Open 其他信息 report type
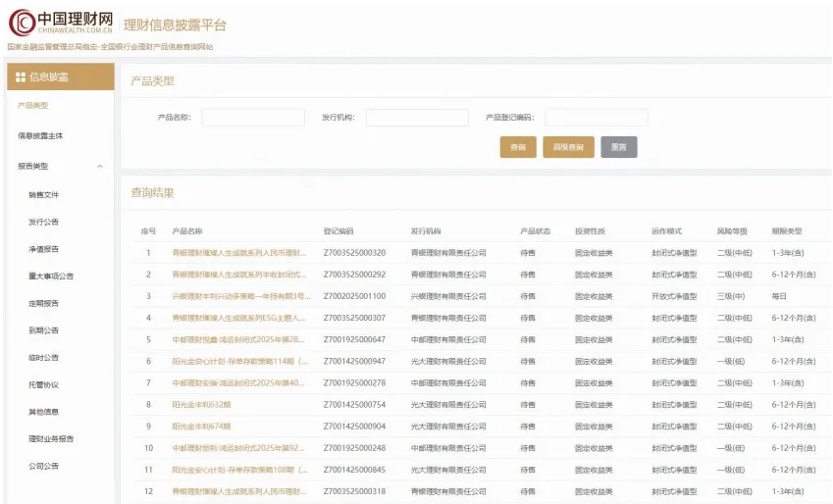The image size is (833, 504). click(x=43, y=411)
